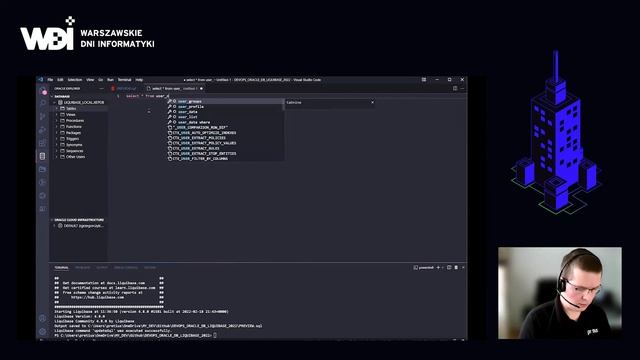Image resolution: width=640 pixels, height=360 pixels.
Task: Open editor More Actions menu
Action: 462,88
